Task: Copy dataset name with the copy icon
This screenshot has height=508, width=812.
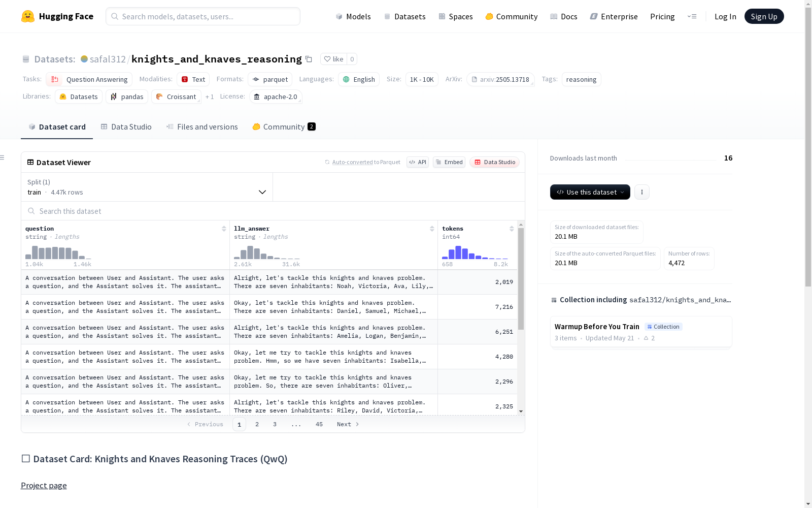Action: coord(309,59)
